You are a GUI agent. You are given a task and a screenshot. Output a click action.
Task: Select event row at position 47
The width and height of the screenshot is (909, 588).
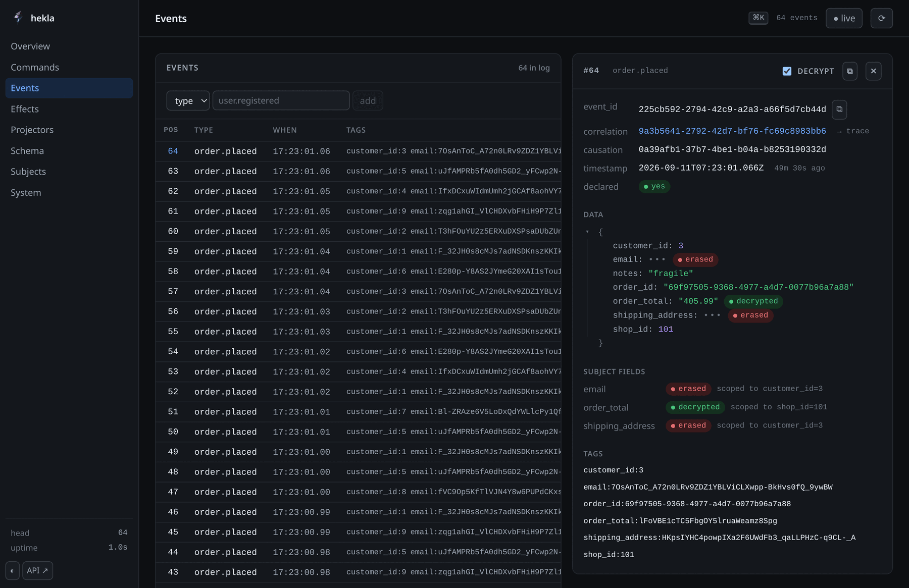(x=358, y=492)
